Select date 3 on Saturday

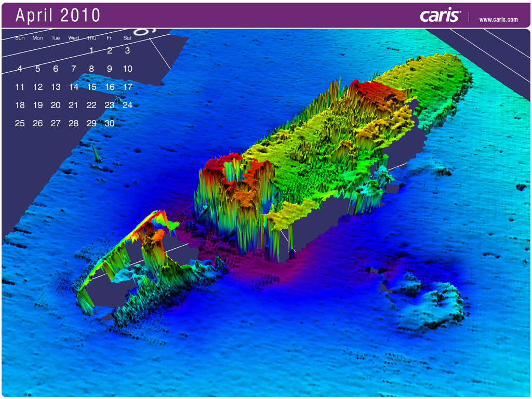(x=127, y=51)
